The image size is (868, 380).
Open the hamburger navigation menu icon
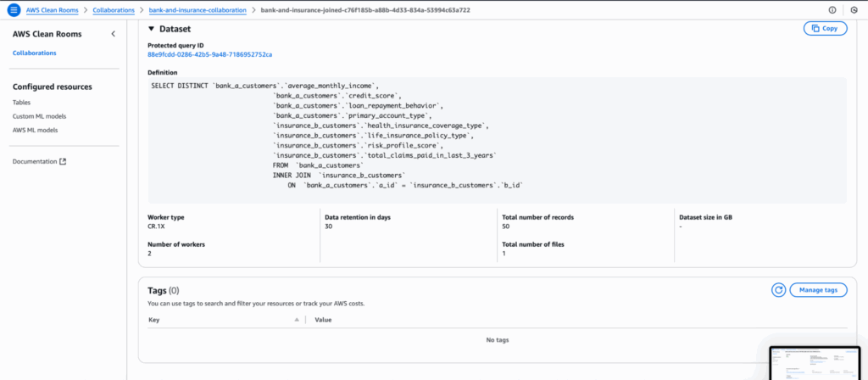coord(14,10)
